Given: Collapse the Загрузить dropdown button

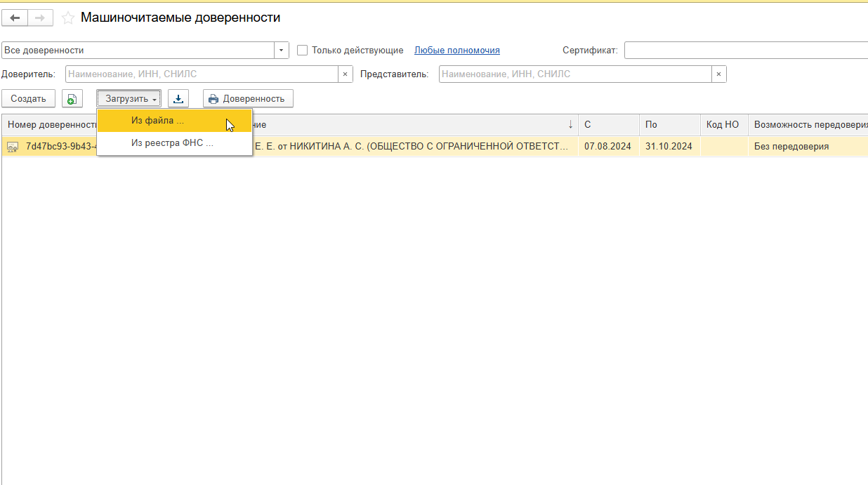Looking at the screenshot, I should pyautogui.click(x=129, y=99).
